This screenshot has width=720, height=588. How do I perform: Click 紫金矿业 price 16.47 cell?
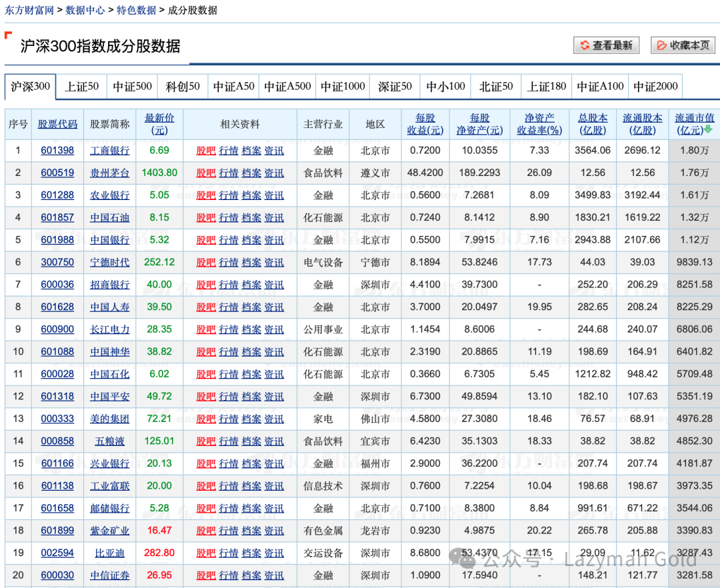[x=159, y=531]
